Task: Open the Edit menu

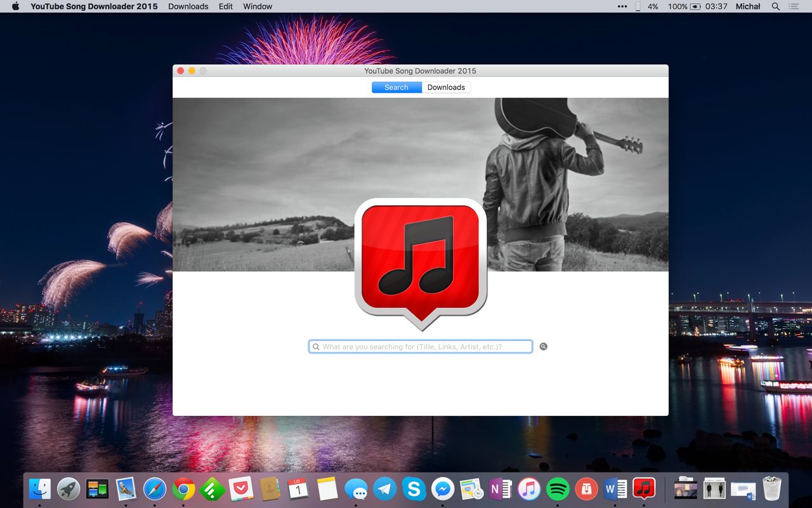Action: [x=226, y=6]
